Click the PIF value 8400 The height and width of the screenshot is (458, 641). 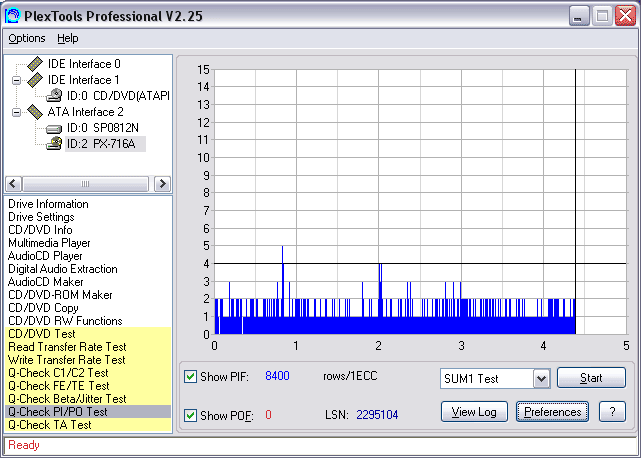277,376
